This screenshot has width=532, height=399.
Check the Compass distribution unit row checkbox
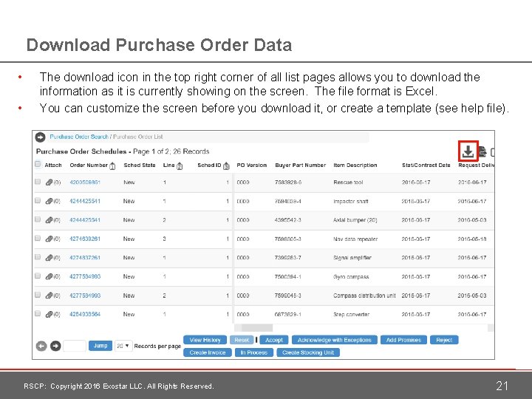coord(38,295)
